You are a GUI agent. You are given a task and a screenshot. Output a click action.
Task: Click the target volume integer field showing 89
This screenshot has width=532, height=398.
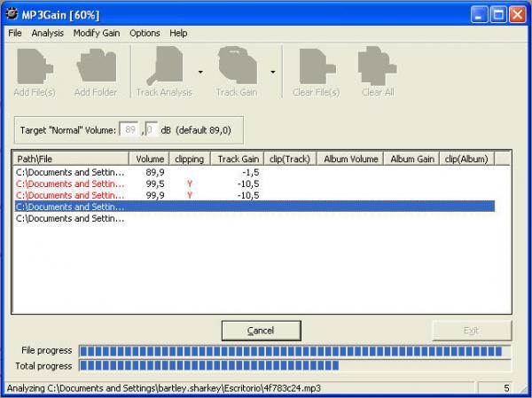[x=129, y=129]
